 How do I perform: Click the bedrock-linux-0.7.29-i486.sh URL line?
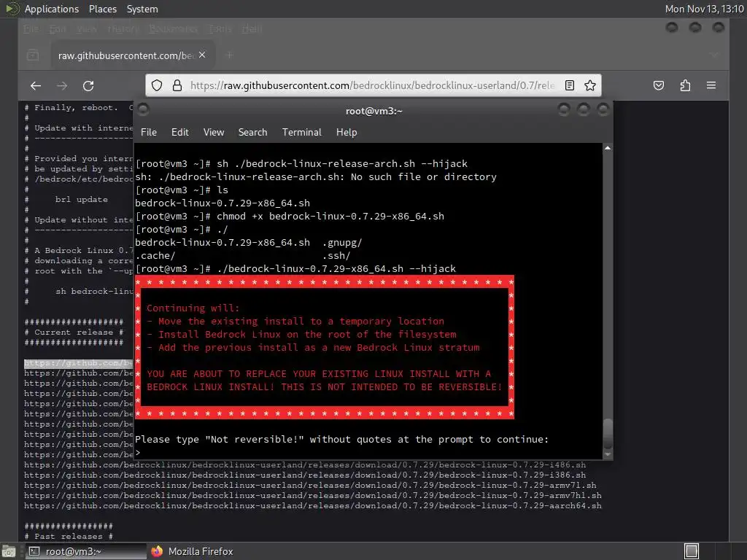pos(305,464)
